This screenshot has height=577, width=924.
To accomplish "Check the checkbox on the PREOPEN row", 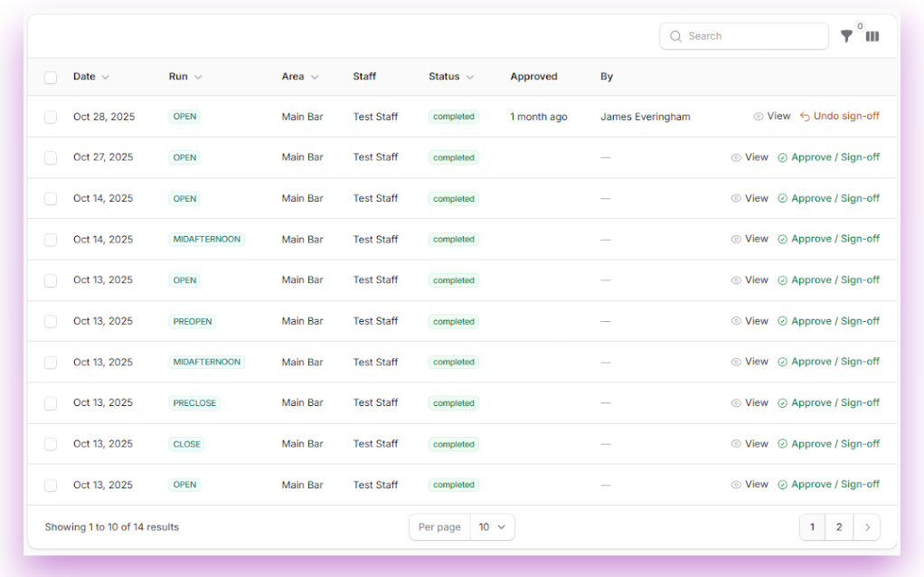I will 51,321.
